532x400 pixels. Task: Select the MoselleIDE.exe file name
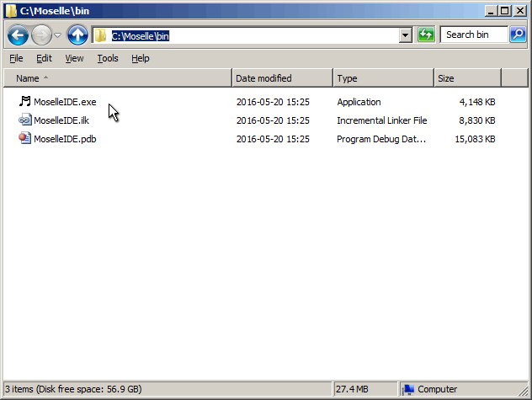(65, 102)
